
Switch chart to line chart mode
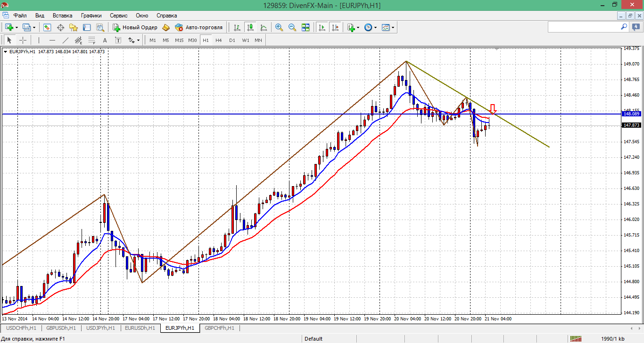(x=264, y=27)
